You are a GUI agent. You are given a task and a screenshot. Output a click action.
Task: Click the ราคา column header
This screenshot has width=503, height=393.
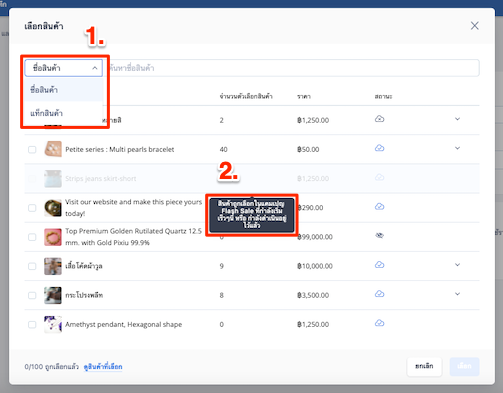coord(304,97)
